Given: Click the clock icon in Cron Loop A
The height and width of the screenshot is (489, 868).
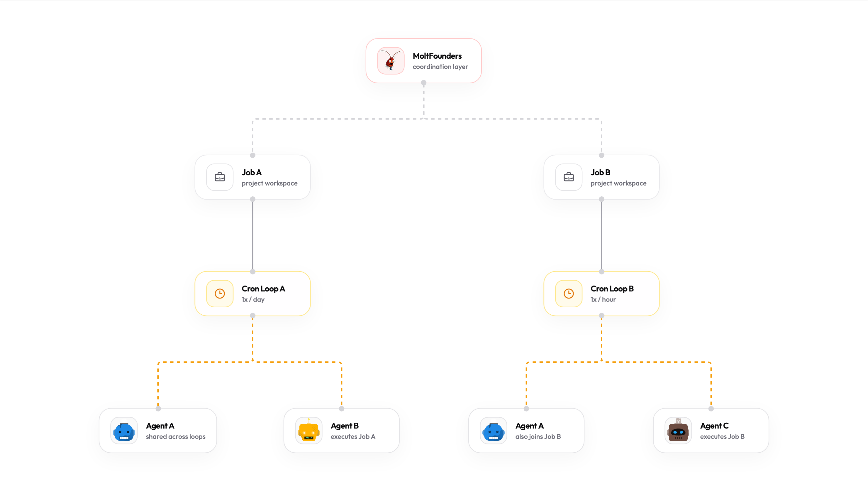Looking at the screenshot, I should [220, 294].
